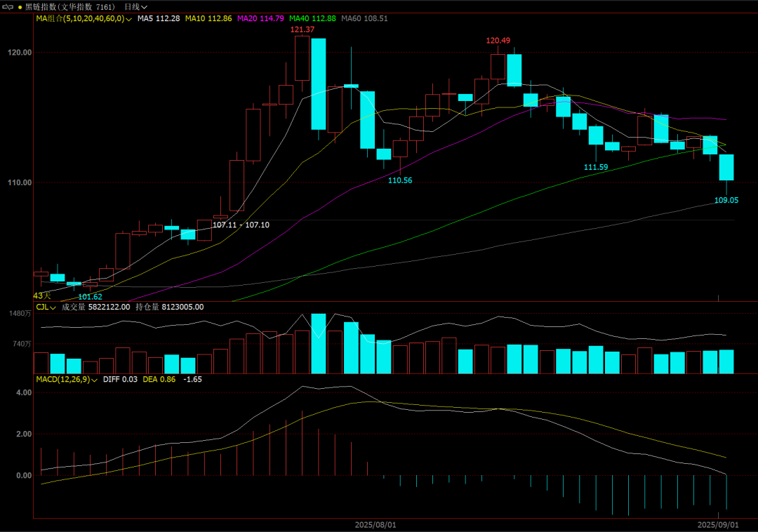Screen dimensions: 758x532
Task: Open the 日线 period dropdown
Action: click(135, 7)
